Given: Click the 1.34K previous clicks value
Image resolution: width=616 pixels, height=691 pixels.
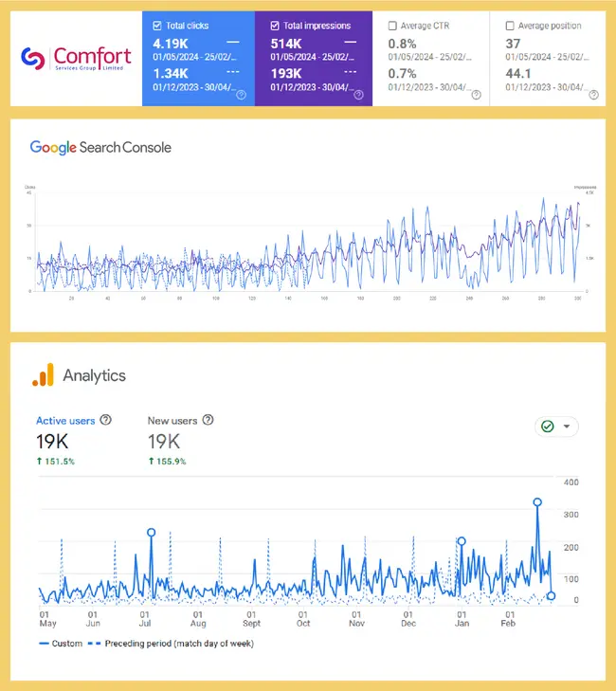Looking at the screenshot, I should [171, 73].
